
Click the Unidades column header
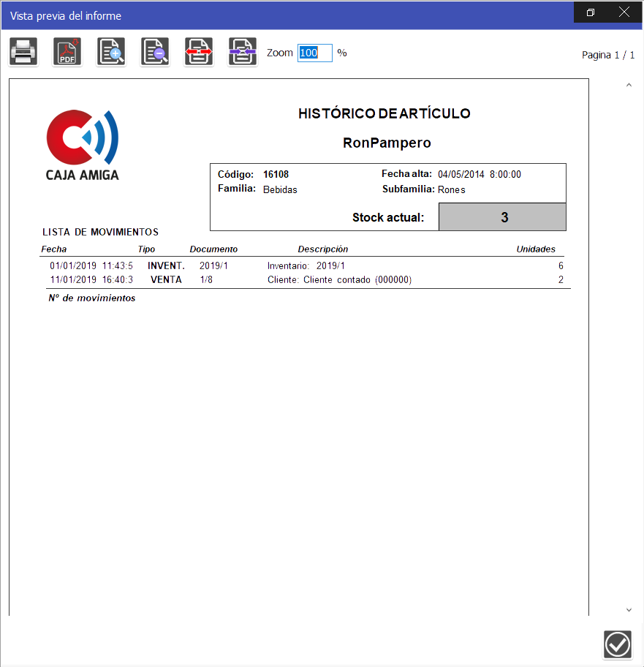[x=535, y=249]
